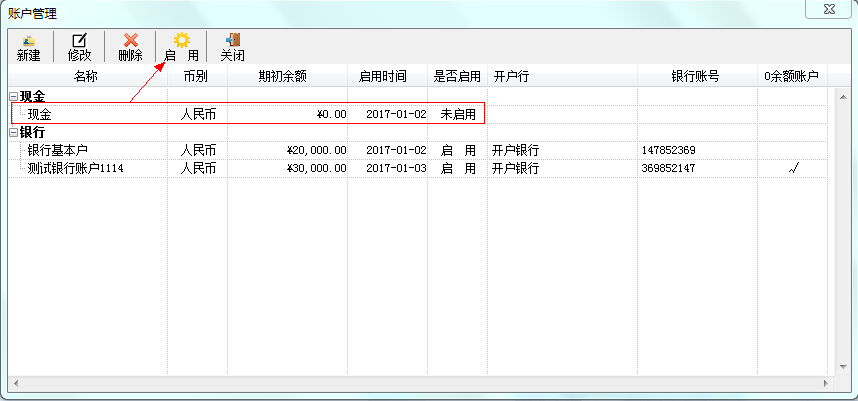Click the 开户行 column header
Viewport: 858px width, 401px height.
tap(563, 77)
